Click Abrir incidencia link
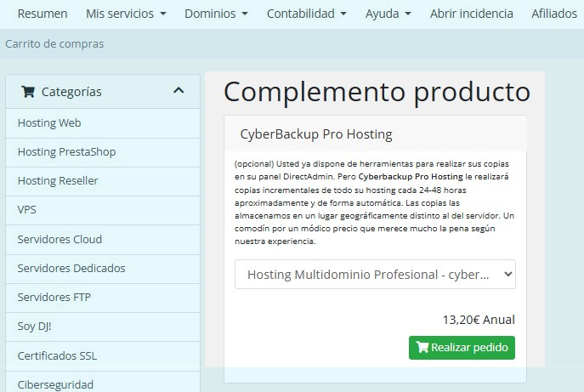584x392 pixels. tap(472, 14)
